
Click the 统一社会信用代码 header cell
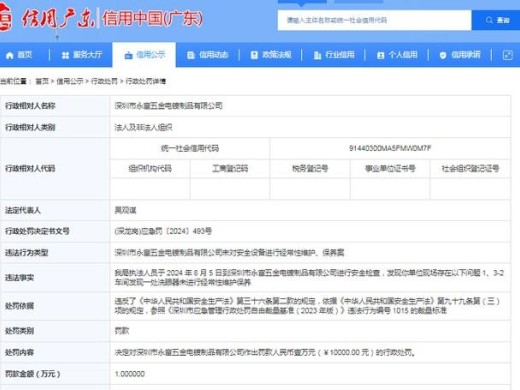click(x=190, y=148)
